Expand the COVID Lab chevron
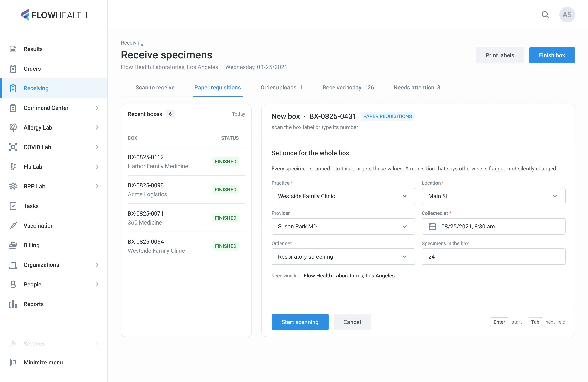Screen dimensions: 588x382 [97, 147]
